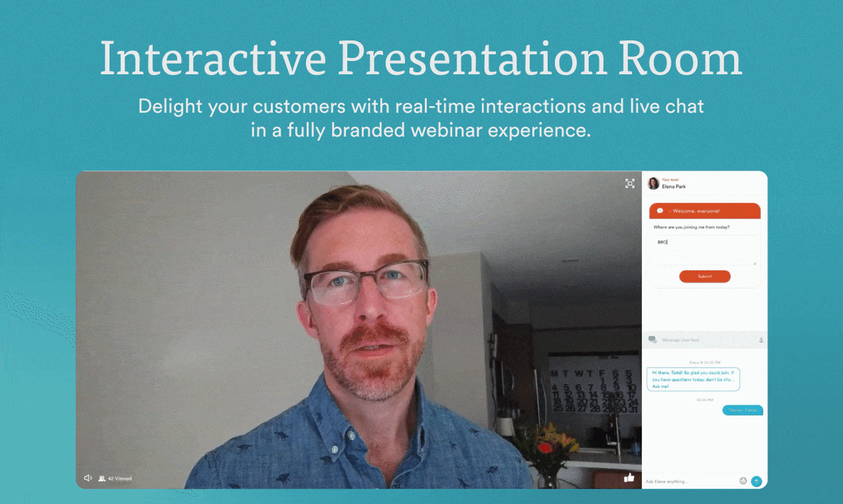Send the chat message arrow button
Screen dimensions: 843x504
pos(756,481)
